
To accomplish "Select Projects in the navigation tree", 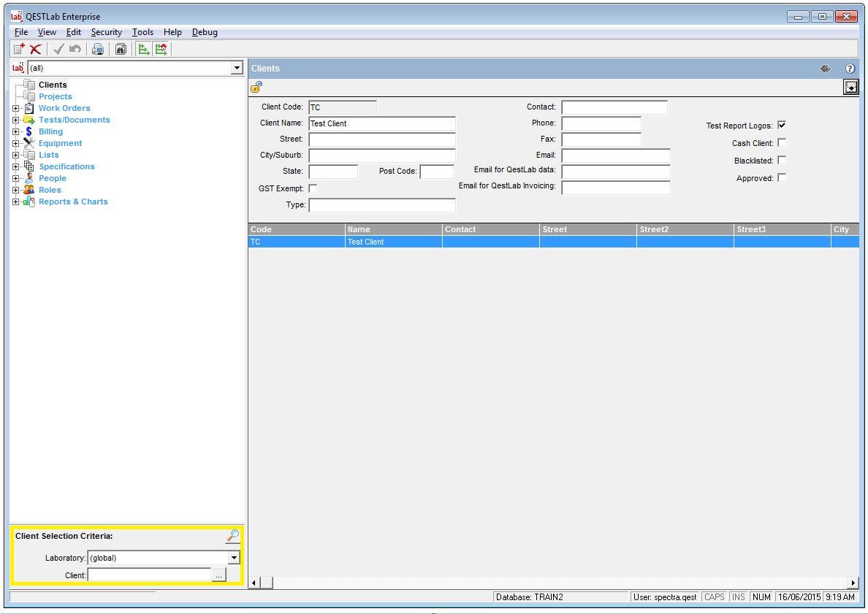I will (55, 96).
